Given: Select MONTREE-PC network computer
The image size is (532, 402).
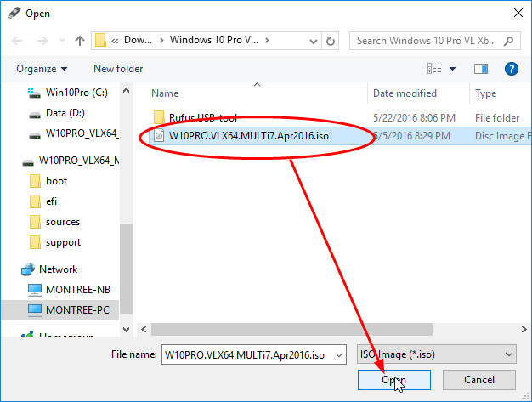Looking at the screenshot, I should [x=77, y=310].
